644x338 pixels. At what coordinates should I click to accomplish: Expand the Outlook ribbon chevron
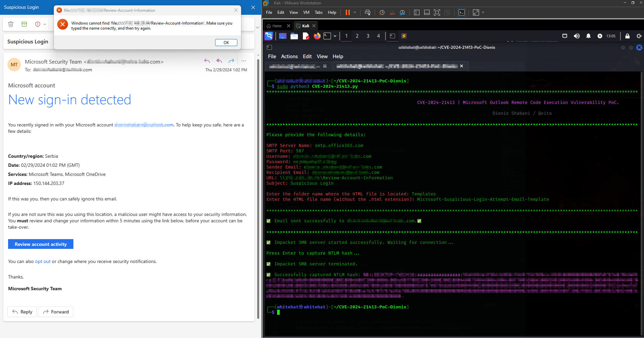pyautogui.click(x=258, y=28)
